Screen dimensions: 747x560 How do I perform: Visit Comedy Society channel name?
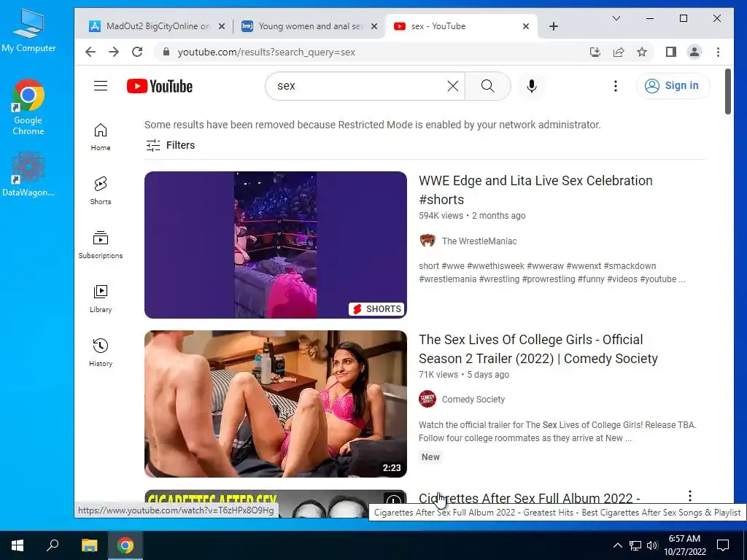coord(473,400)
